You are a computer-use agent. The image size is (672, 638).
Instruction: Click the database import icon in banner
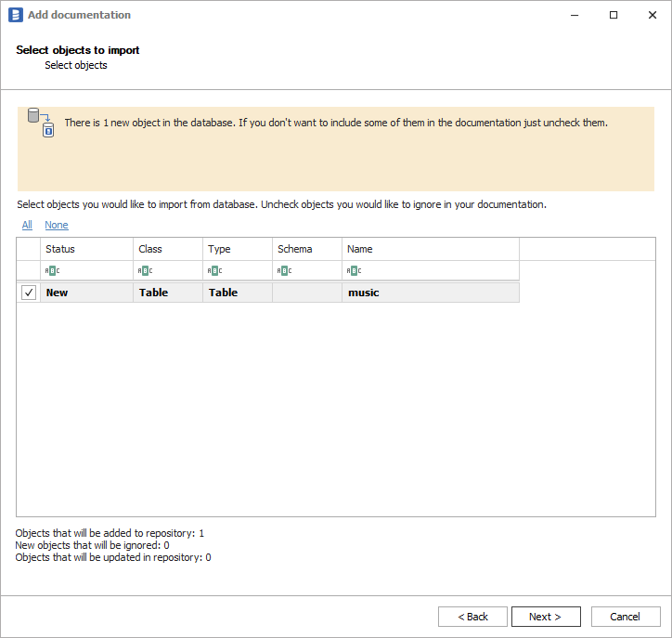point(42,123)
